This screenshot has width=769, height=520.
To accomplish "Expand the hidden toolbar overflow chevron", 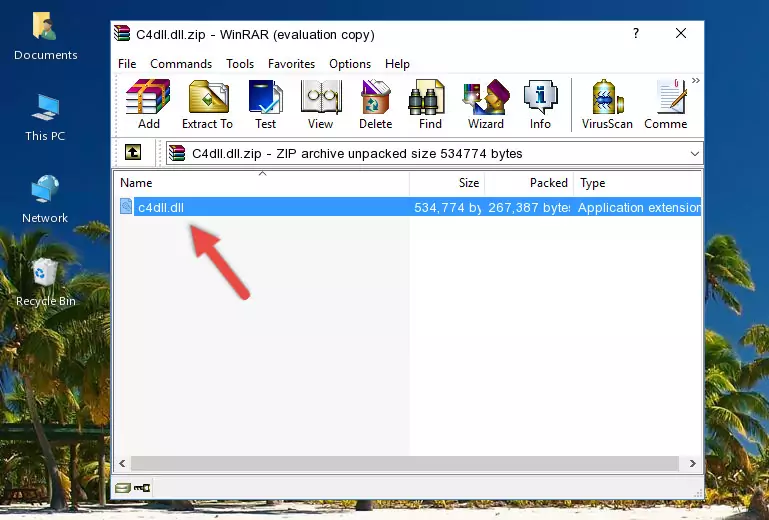I will [695, 80].
